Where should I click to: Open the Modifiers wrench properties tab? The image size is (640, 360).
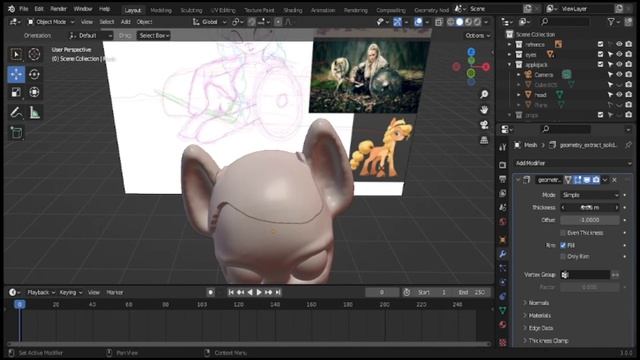coord(503,254)
